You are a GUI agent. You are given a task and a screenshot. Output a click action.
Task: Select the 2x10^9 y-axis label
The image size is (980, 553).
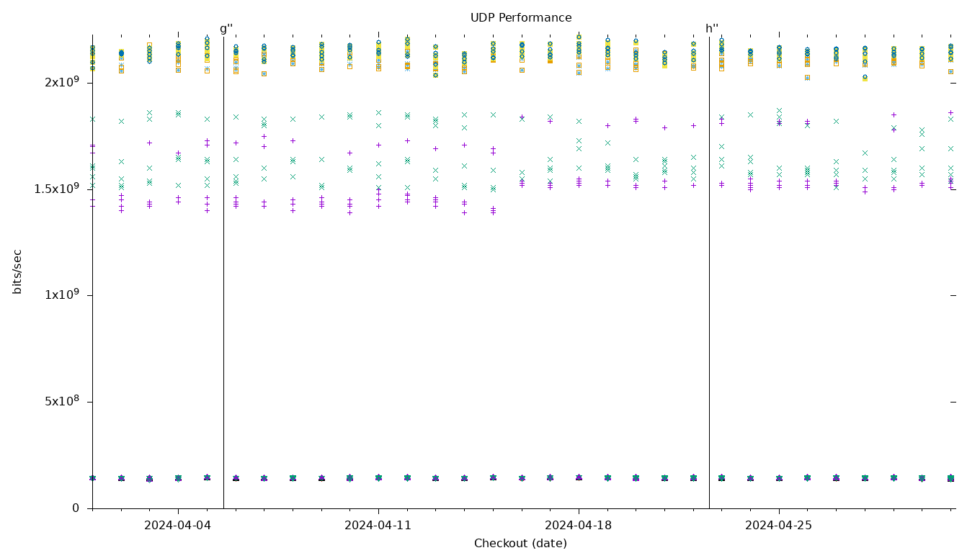pyautogui.click(x=63, y=82)
